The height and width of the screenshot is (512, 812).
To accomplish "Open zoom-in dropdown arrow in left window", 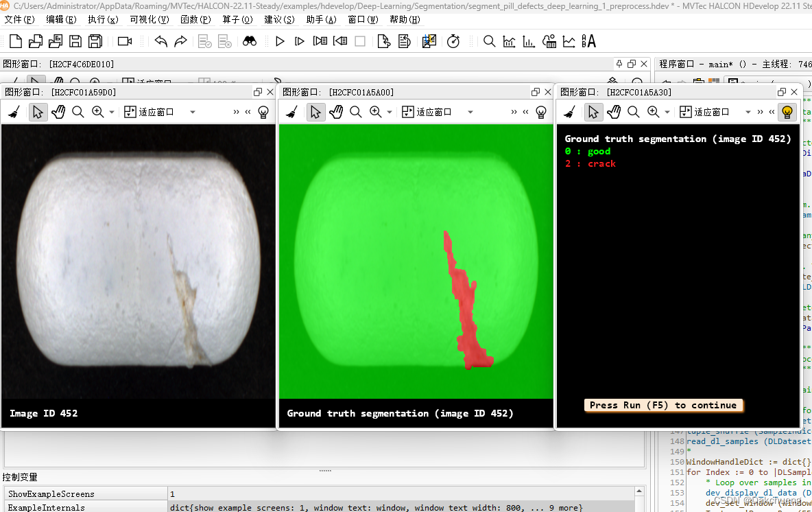I will point(111,112).
